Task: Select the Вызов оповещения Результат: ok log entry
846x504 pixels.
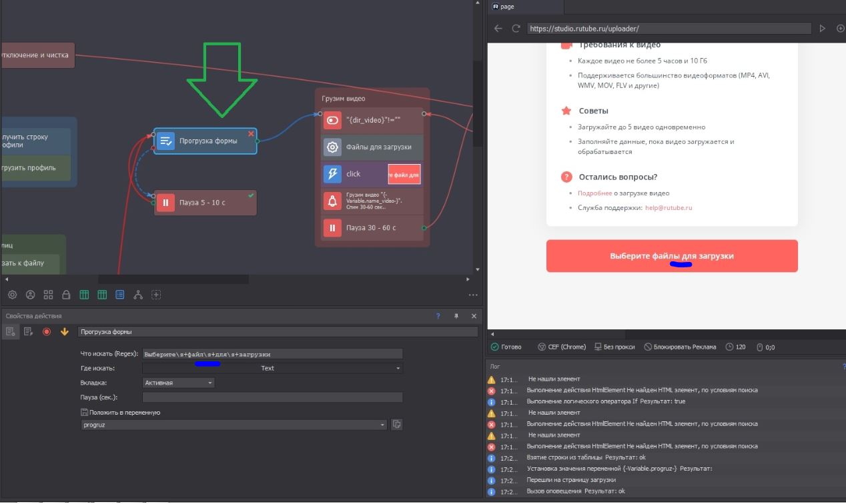Action: (x=666, y=491)
